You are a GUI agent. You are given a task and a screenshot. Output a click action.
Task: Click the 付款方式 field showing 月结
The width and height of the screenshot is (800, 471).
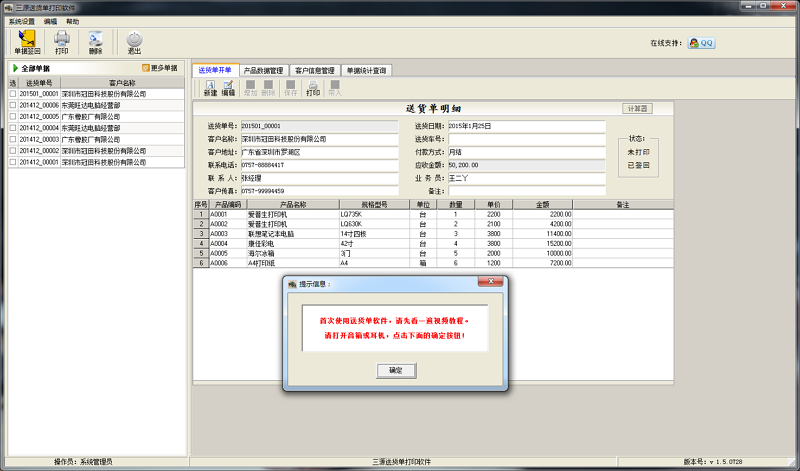pos(527,152)
